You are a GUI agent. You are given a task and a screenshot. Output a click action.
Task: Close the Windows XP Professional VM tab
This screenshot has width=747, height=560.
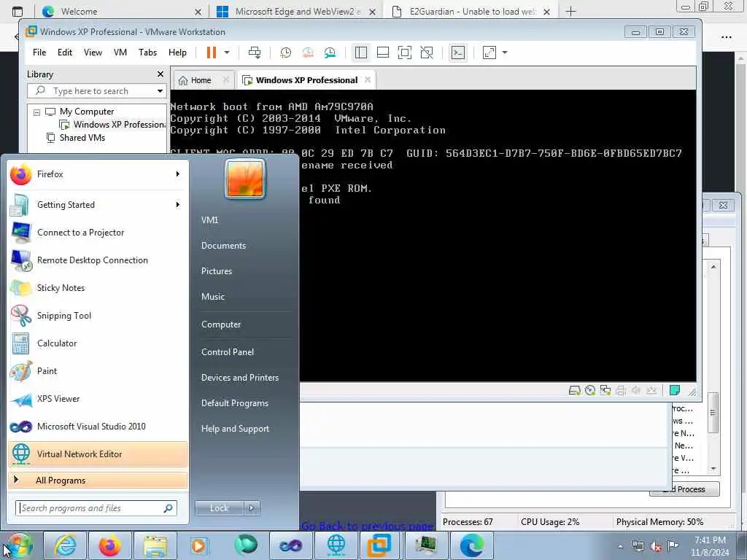(368, 79)
